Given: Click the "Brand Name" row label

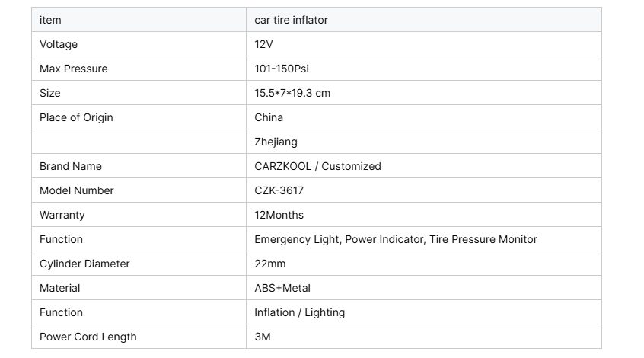Looking at the screenshot, I should 71,166.
